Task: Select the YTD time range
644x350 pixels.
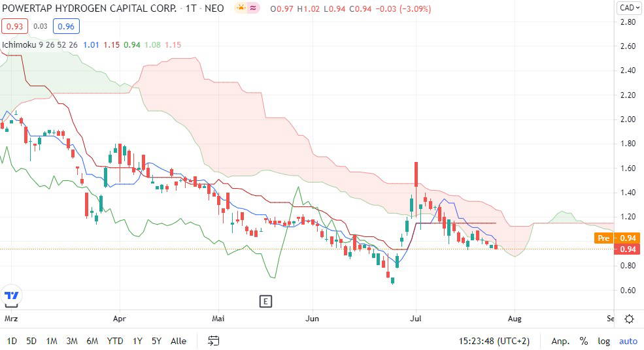Action: pos(115,341)
